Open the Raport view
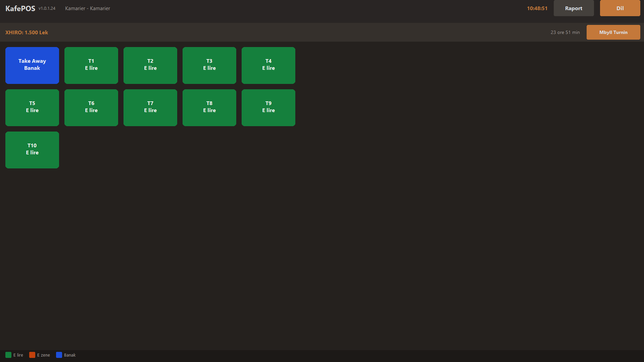The height and width of the screenshot is (362, 644). tap(574, 8)
